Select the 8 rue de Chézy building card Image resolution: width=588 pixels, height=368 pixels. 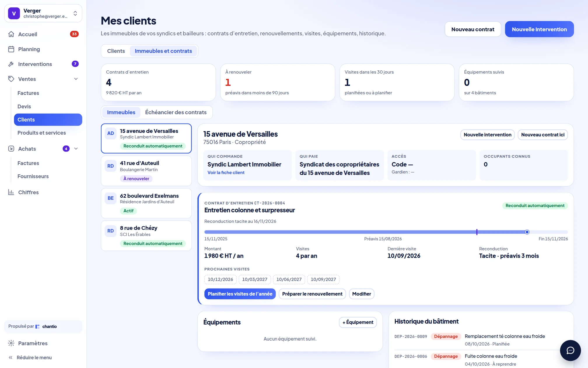(146, 236)
